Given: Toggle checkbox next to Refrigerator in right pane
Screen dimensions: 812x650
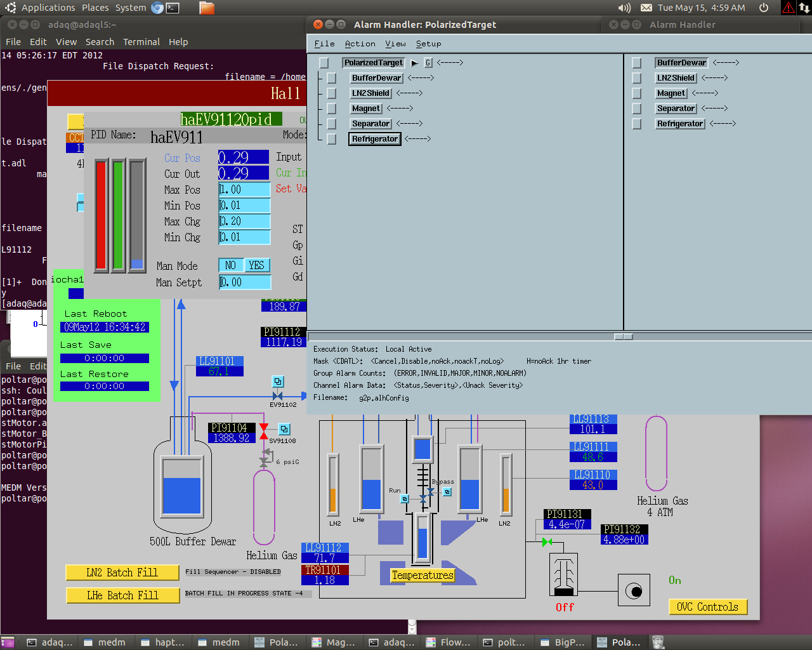Looking at the screenshot, I should tap(637, 124).
